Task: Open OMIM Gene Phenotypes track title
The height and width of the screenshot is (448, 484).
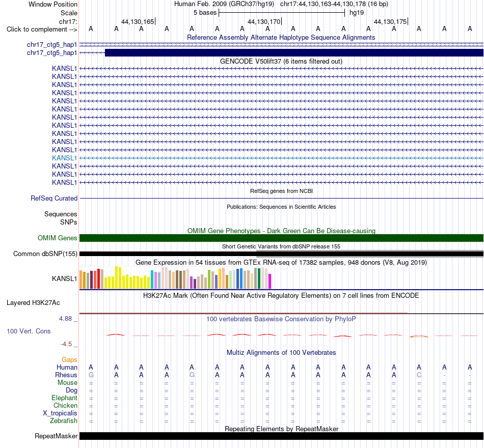Action: point(281,231)
